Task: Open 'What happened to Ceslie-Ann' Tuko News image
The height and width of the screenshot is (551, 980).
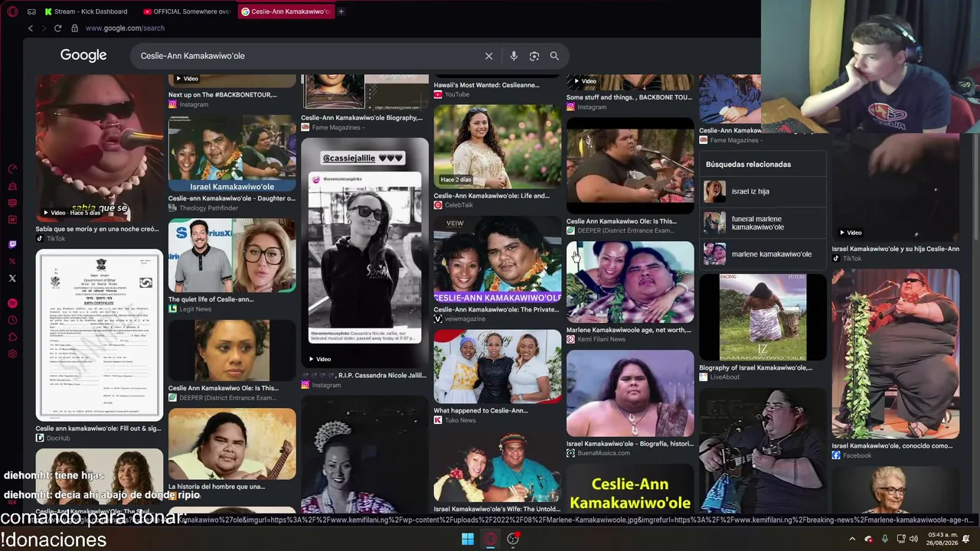Action: (497, 367)
